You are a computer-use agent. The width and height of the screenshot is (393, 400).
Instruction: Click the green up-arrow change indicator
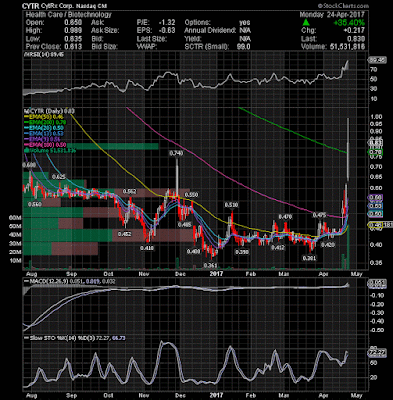[x=306, y=23]
